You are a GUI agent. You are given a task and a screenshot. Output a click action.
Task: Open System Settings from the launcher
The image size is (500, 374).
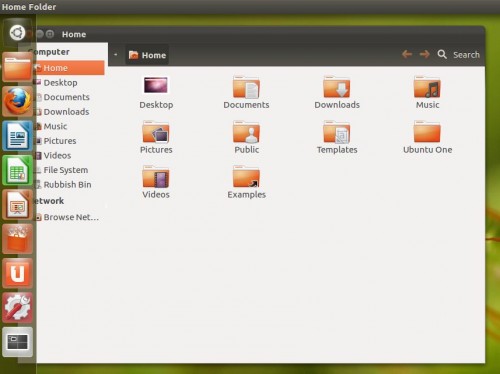point(17,308)
